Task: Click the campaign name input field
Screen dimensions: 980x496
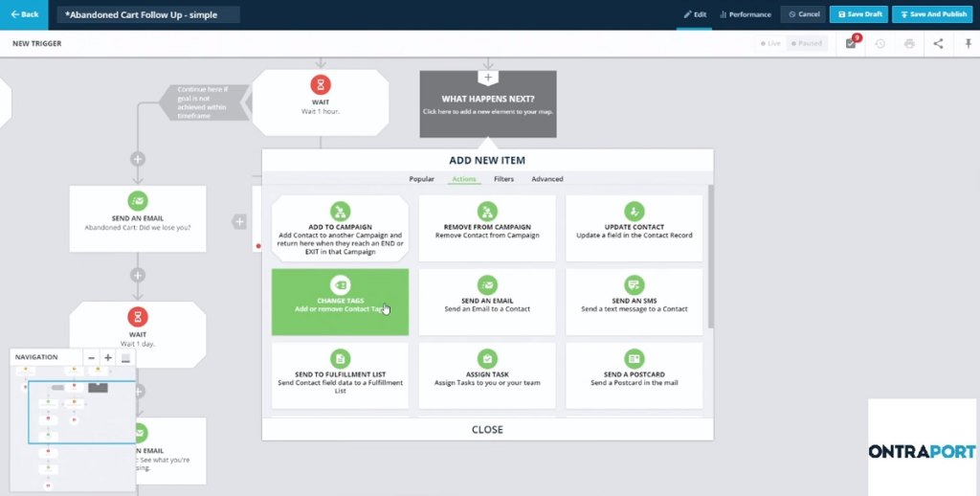Action: click(x=148, y=14)
